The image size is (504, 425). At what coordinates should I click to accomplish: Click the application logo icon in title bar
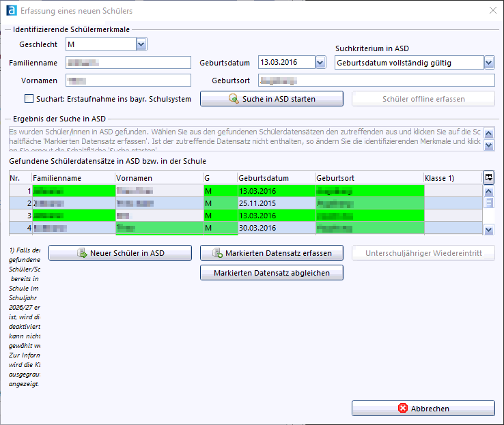(10, 10)
